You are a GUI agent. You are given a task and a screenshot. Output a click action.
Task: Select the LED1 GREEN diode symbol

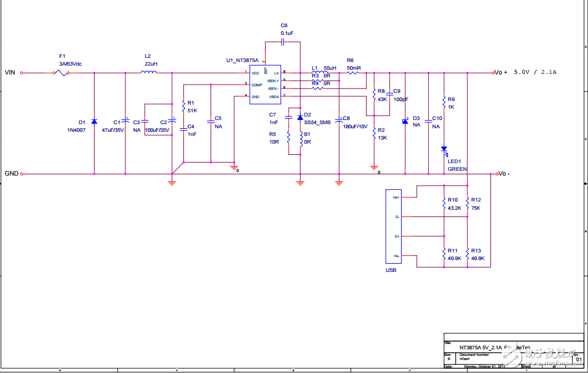coord(444,150)
